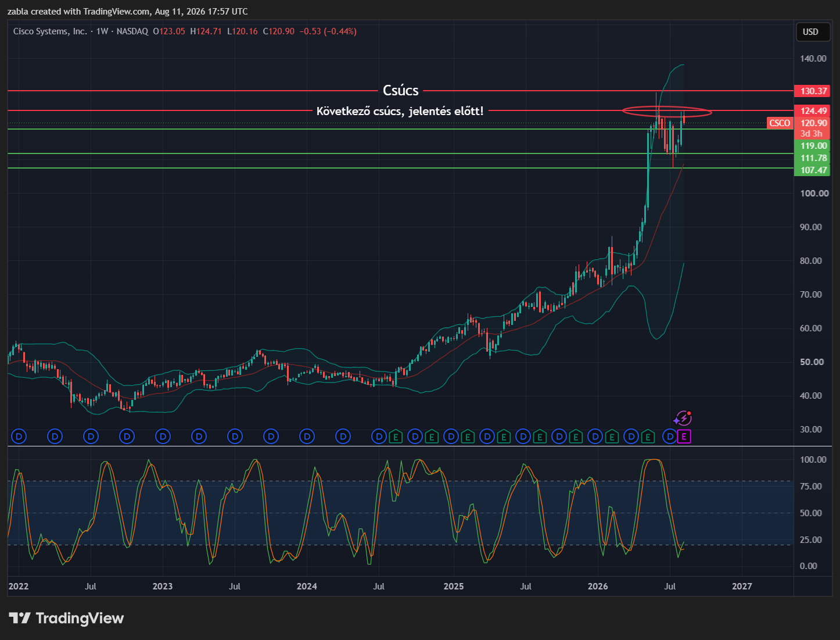840x640 pixels.
Task: Open the dividend D marker above the 2023 label
Action: [x=163, y=436]
